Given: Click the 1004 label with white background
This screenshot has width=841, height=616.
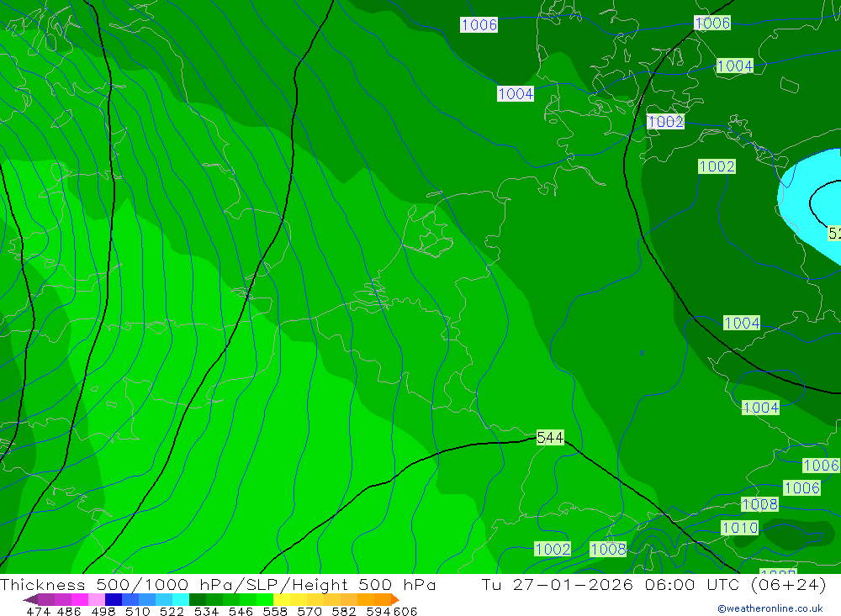Looking at the screenshot, I should point(516,94).
